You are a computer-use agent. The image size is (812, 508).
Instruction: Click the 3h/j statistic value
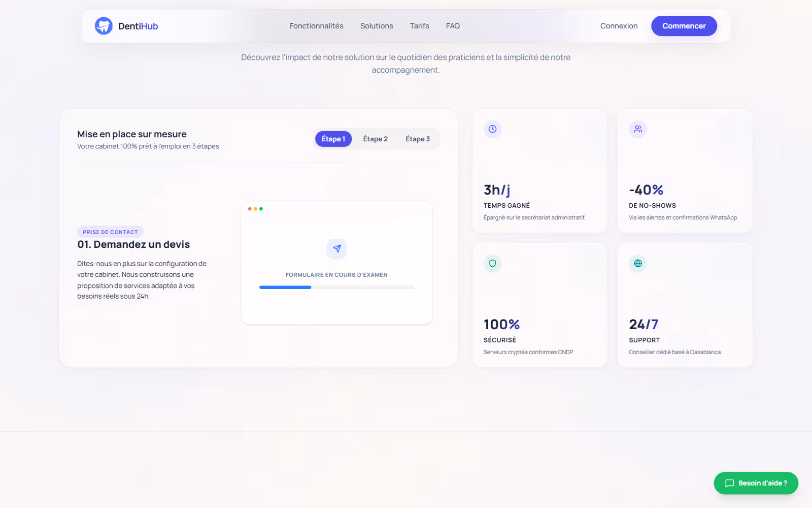497,190
